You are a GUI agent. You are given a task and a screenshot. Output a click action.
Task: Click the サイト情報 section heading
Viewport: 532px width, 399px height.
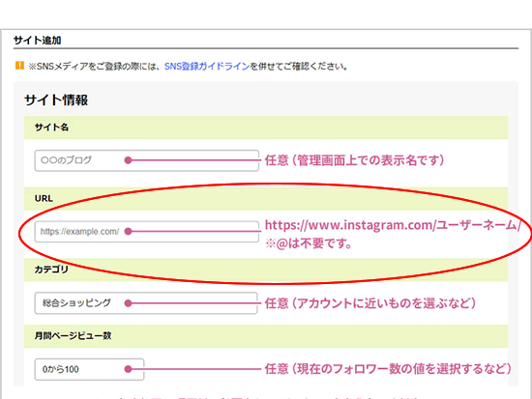pos(56,100)
